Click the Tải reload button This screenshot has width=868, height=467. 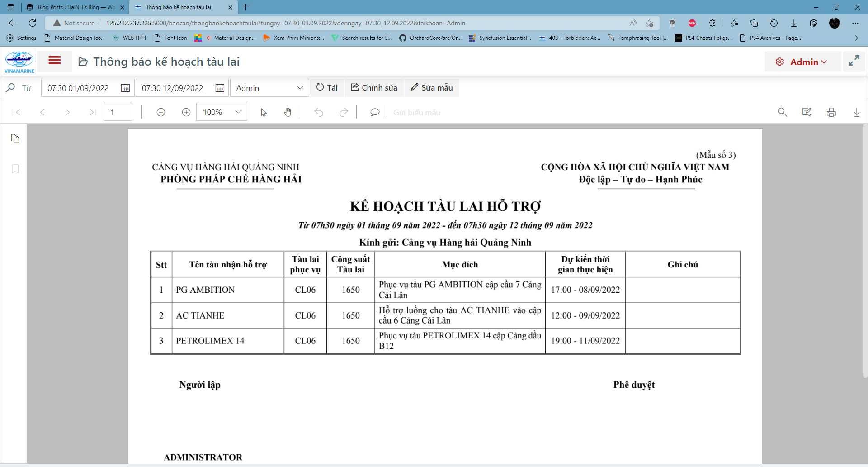click(327, 88)
